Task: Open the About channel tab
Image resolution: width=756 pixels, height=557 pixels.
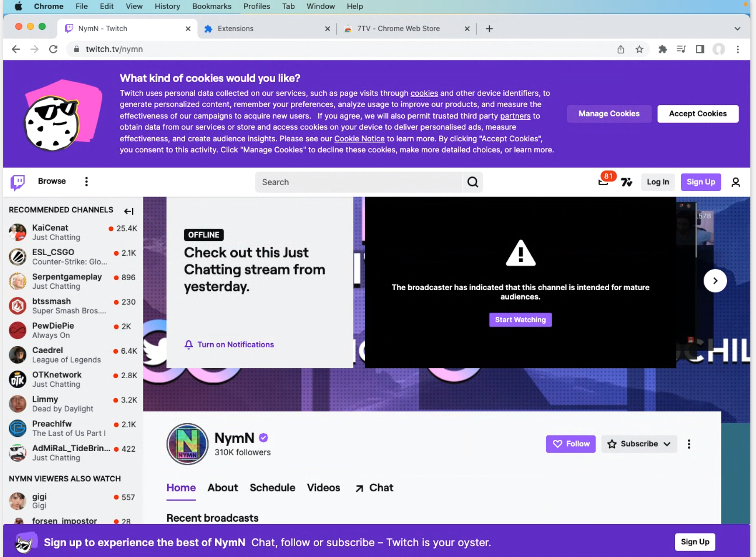Action: point(222,488)
